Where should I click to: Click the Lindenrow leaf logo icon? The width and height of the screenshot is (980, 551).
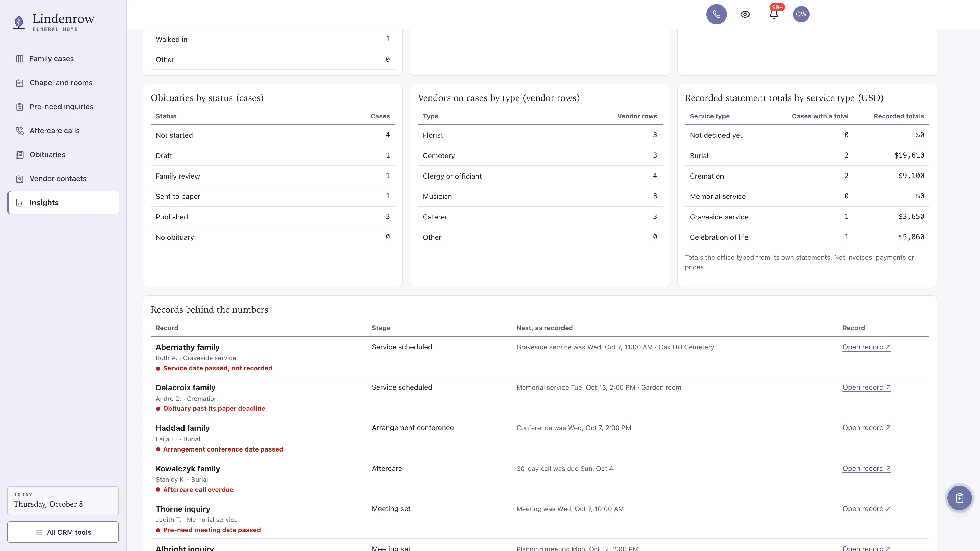19,22
